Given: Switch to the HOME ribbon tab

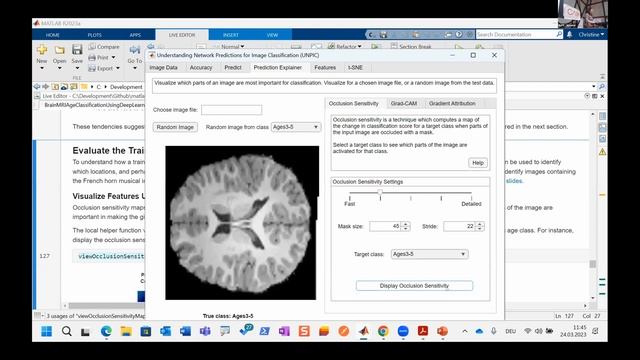Looking at the screenshot, I should pyautogui.click(x=52, y=35).
